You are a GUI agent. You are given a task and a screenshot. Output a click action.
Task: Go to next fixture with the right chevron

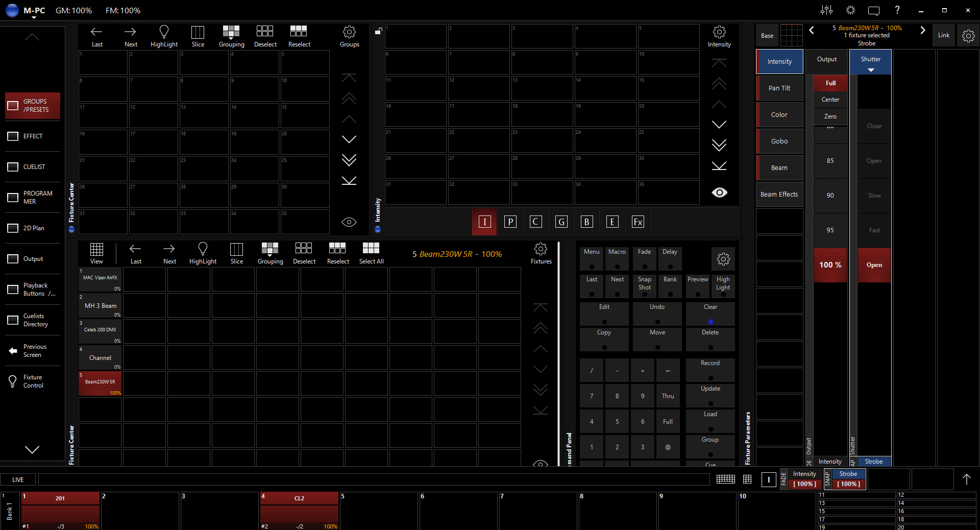tap(922, 31)
